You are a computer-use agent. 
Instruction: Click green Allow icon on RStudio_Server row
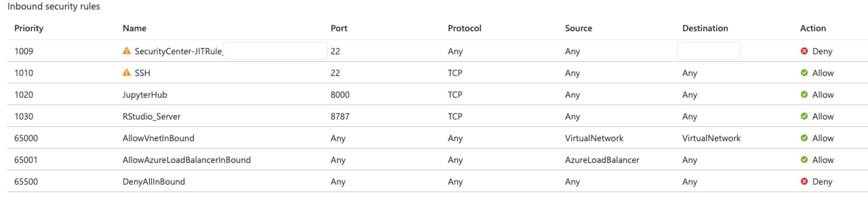click(804, 116)
